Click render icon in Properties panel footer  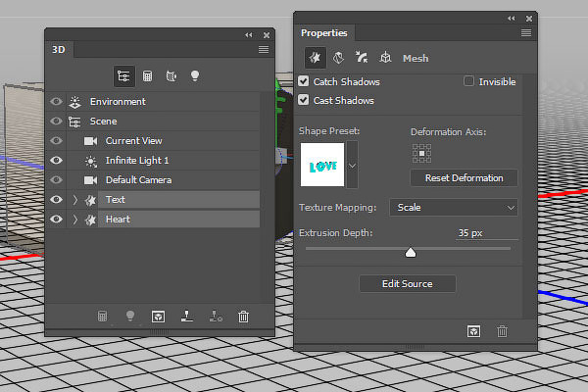473,331
